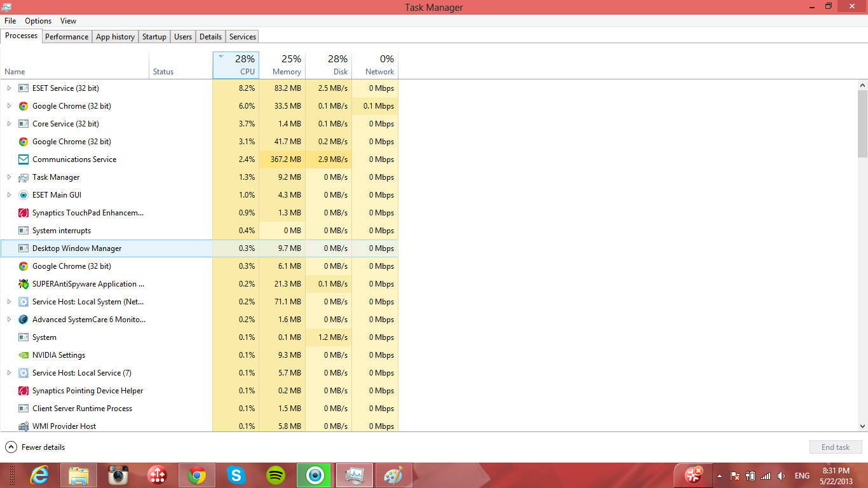Click the SUPERAntiSpyware Application bug icon
The image size is (868, 488).
(x=24, y=284)
